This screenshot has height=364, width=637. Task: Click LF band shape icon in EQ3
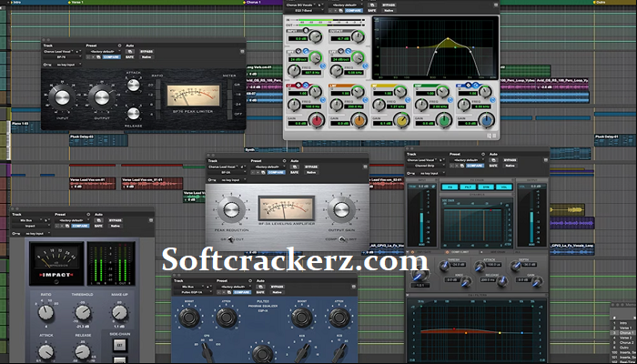coord(305,86)
